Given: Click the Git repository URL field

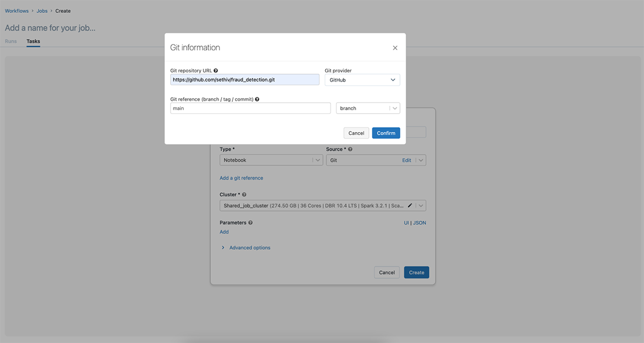Looking at the screenshot, I should click(245, 80).
